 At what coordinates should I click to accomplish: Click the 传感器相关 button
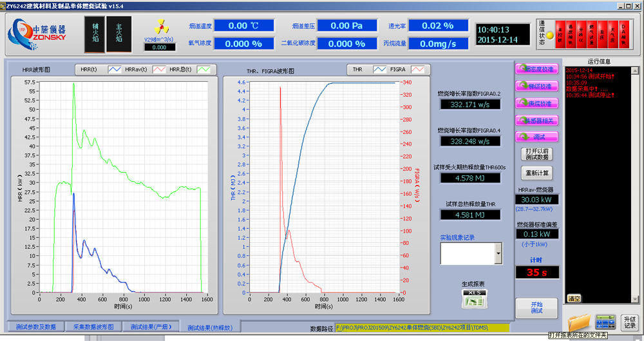pos(537,121)
